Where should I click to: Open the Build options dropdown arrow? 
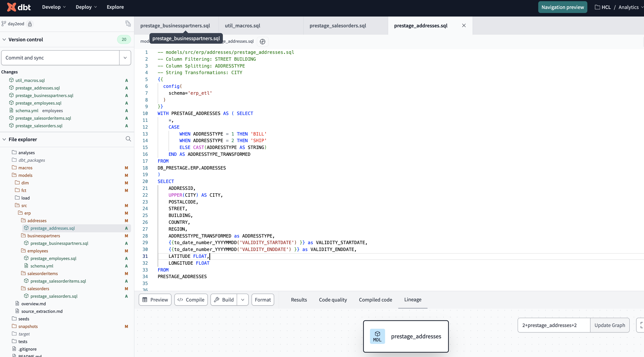click(242, 299)
